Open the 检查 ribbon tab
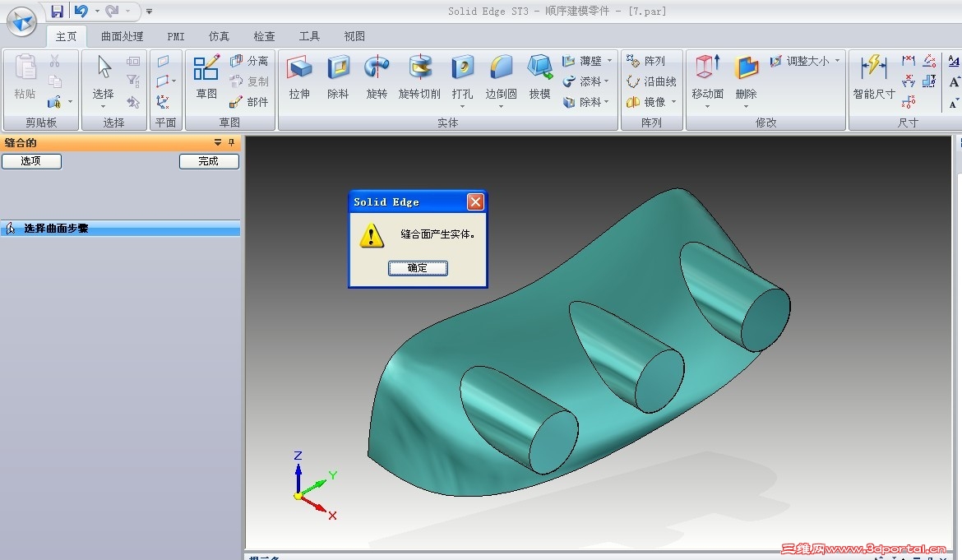This screenshot has width=962, height=560. (265, 36)
